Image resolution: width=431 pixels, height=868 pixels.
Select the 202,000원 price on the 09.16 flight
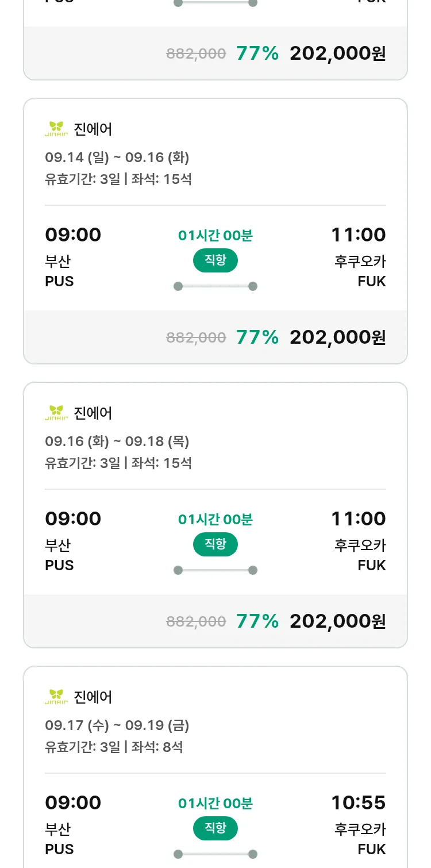tap(337, 621)
